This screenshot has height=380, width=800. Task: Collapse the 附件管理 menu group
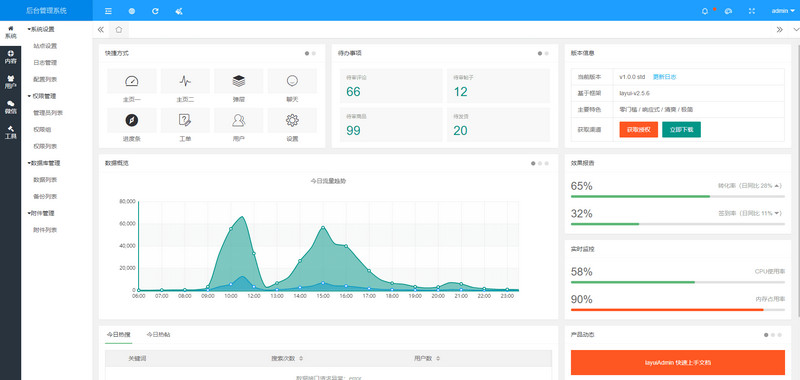tap(41, 213)
